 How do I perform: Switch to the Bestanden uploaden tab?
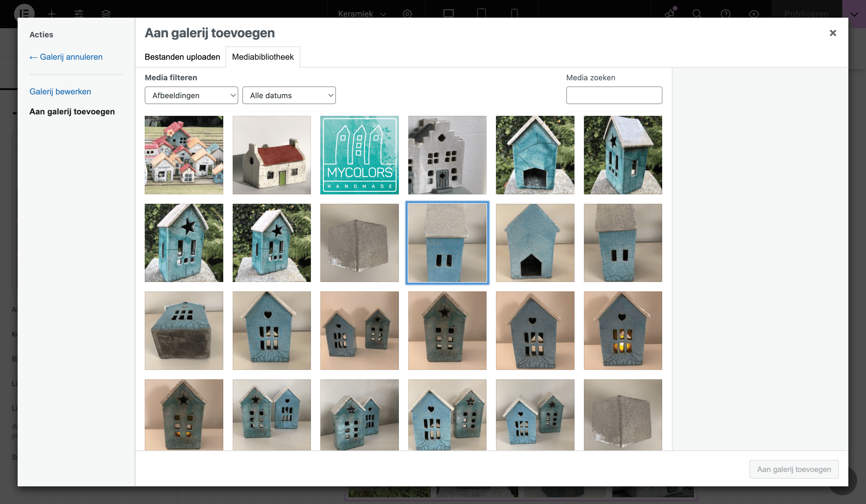182,57
